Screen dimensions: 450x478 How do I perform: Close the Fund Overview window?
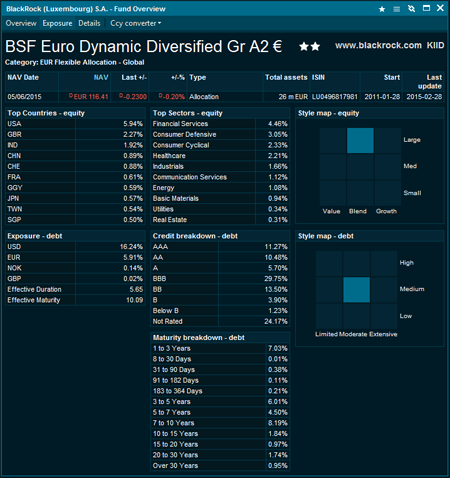click(440, 8)
